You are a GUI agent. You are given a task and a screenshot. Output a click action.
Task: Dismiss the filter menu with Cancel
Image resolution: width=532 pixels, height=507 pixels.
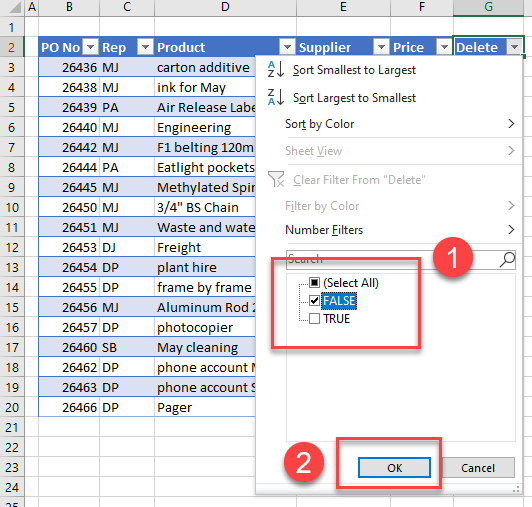[478, 468]
